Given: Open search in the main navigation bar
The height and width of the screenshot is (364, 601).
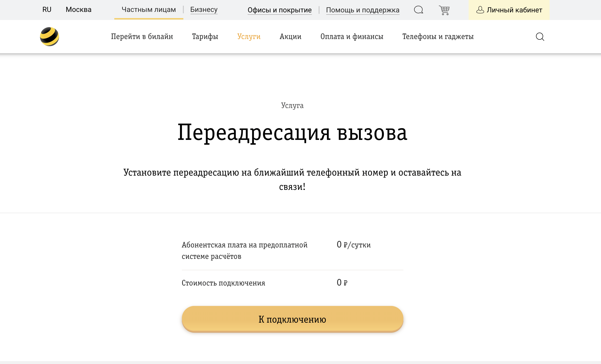Looking at the screenshot, I should (540, 37).
